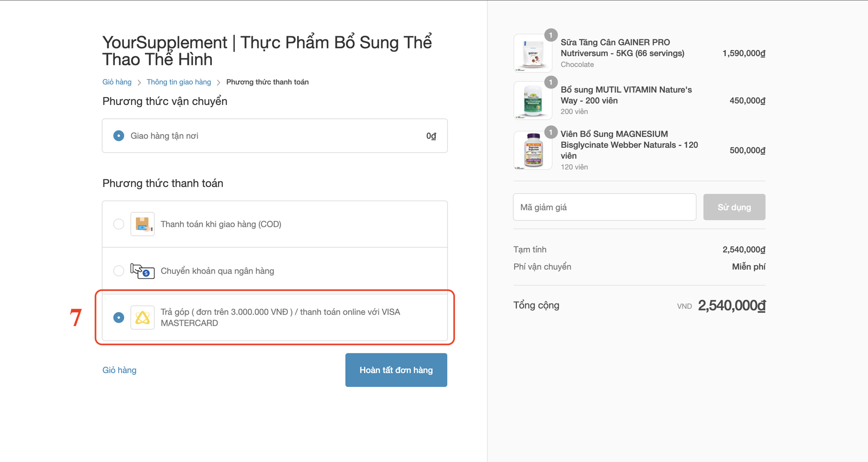The image size is (868, 462).
Task: Select 'Giao hàng tận nơi' shipping option
Action: 119,136
